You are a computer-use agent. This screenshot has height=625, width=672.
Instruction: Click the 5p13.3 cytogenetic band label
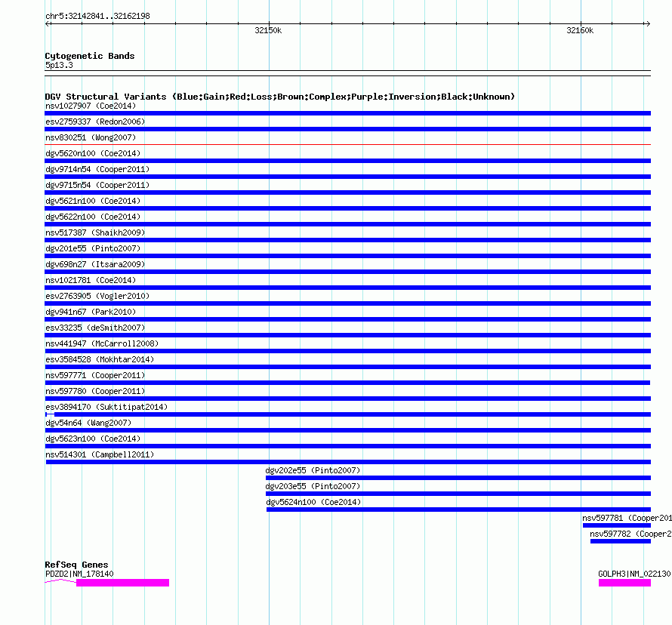(59, 65)
